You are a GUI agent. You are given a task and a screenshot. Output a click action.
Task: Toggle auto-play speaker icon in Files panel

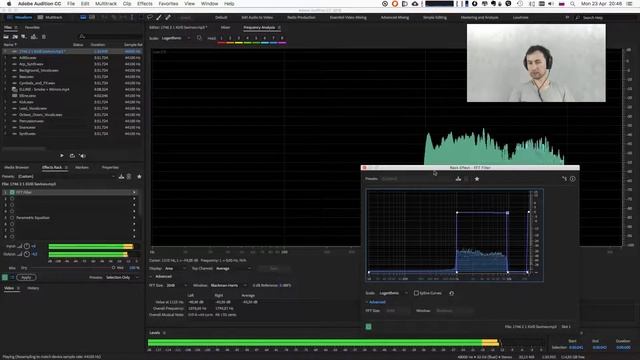point(82,156)
